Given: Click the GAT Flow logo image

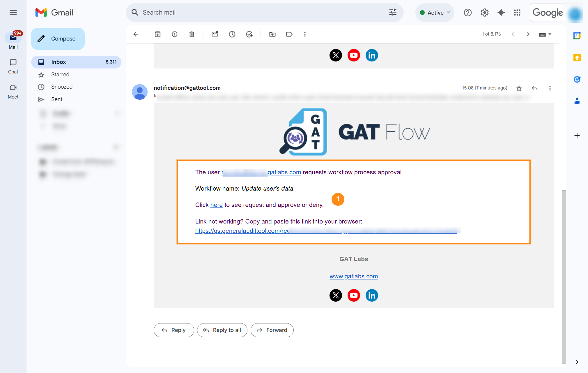Looking at the screenshot, I should (x=354, y=132).
